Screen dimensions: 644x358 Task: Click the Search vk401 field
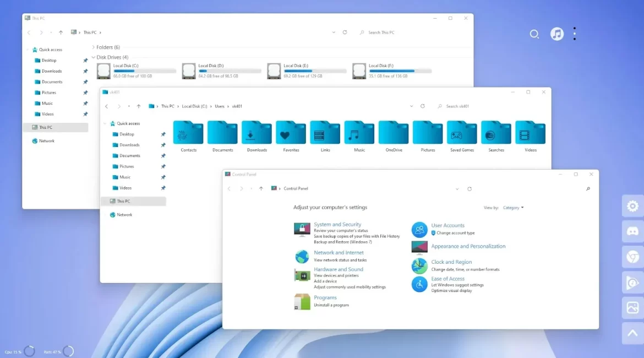(491, 106)
